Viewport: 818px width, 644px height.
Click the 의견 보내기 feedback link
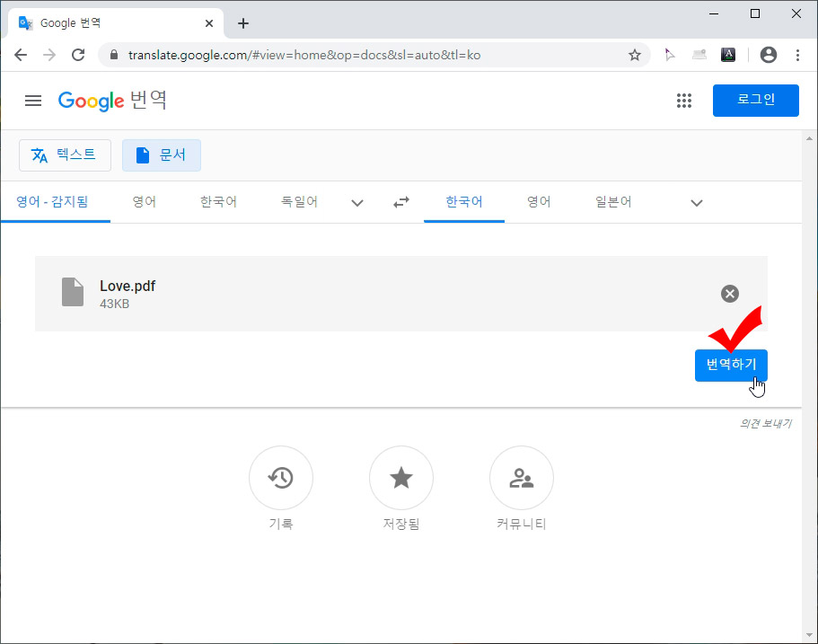pos(765,424)
